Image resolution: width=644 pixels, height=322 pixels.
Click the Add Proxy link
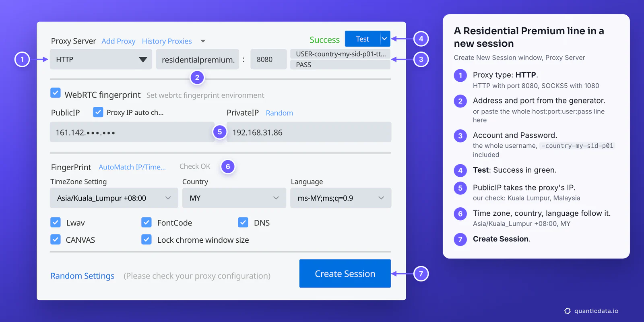pyautogui.click(x=118, y=41)
